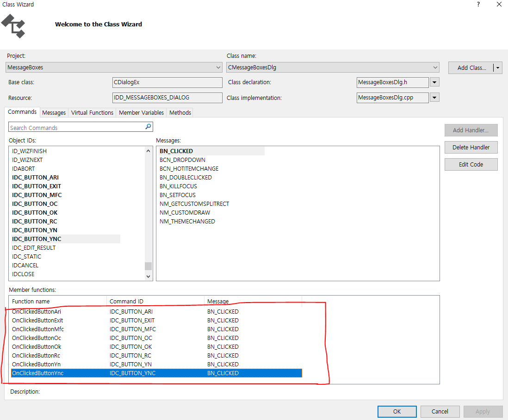Click the Object IDs scrollbar thumb
This screenshot has height=420, width=508.
click(x=148, y=266)
